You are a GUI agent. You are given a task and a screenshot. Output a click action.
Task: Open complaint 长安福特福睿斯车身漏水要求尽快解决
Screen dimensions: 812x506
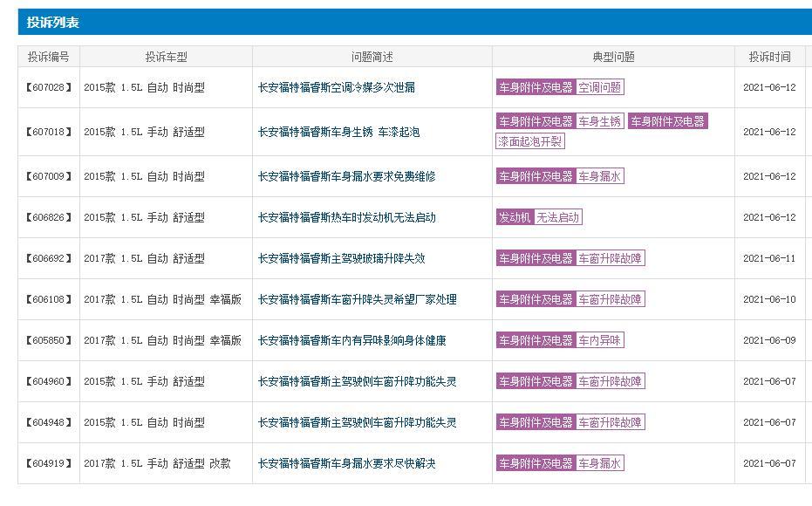346,463
